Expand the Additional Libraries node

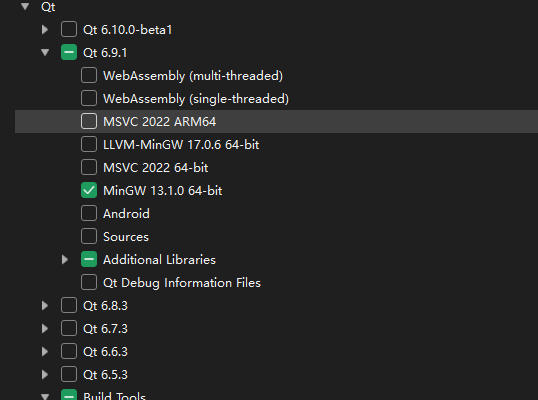(x=65, y=260)
